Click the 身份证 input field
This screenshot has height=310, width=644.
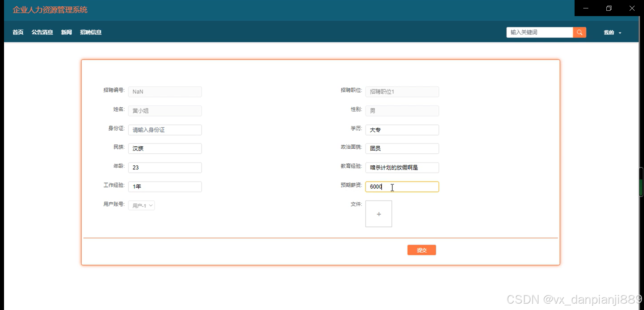(x=165, y=130)
